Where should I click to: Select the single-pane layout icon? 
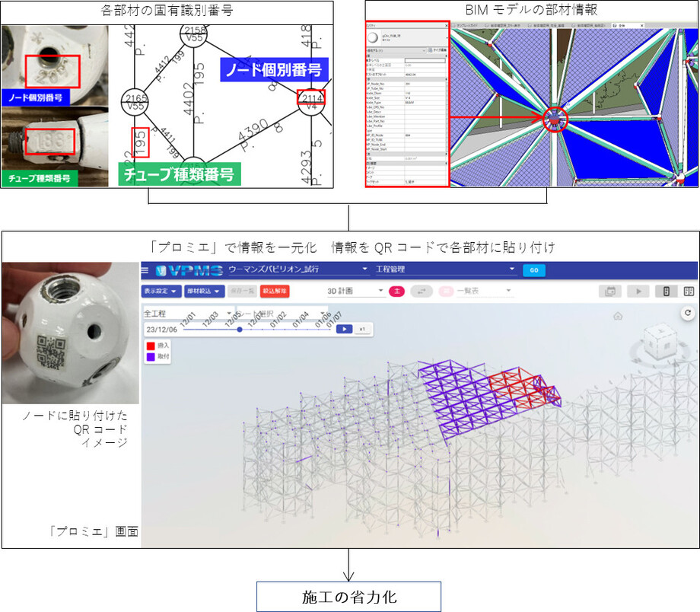pos(666,292)
